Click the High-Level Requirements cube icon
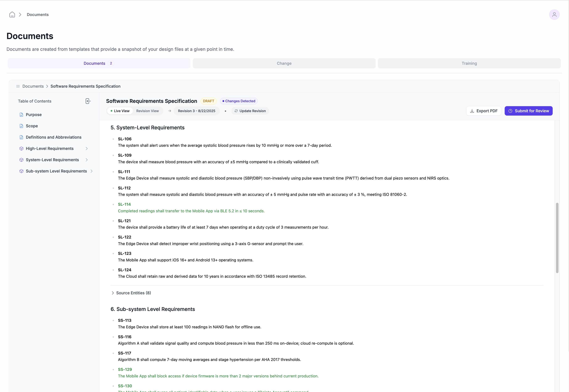The width and height of the screenshot is (569, 392). click(21, 149)
